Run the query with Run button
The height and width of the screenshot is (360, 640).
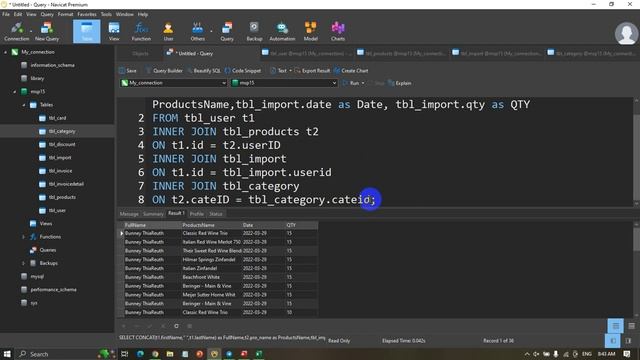point(351,83)
